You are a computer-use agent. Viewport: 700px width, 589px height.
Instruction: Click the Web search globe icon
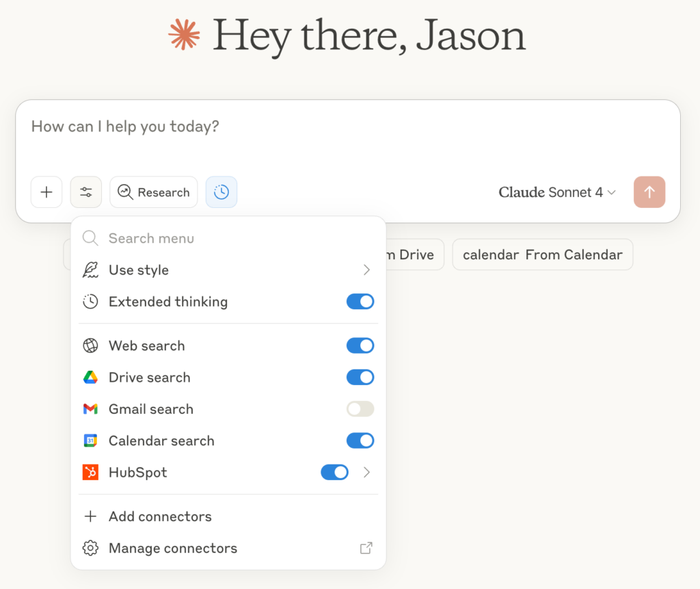coord(90,345)
